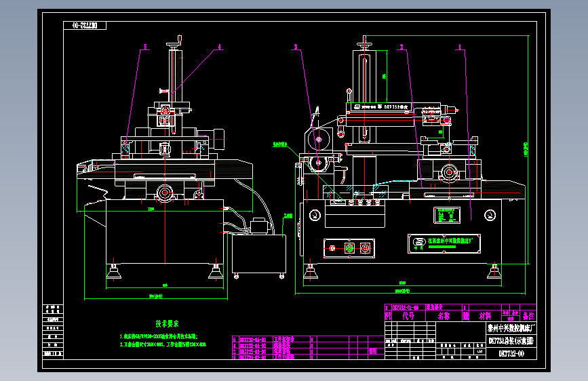Click the green crossed pushbutton on control panel
This screenshot has width=588, height=381.
coord(349,248)
